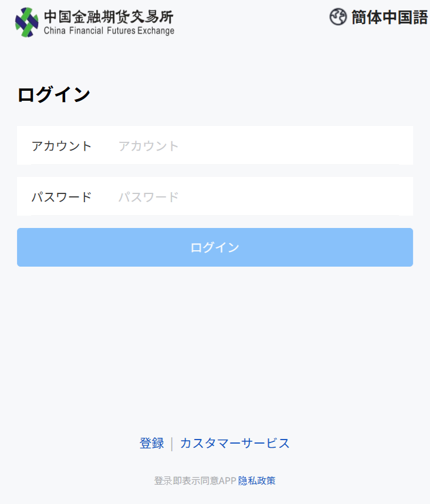This screenshot has height=504, width=430.
Task: Click the パスワード field label
Action: 62,197
